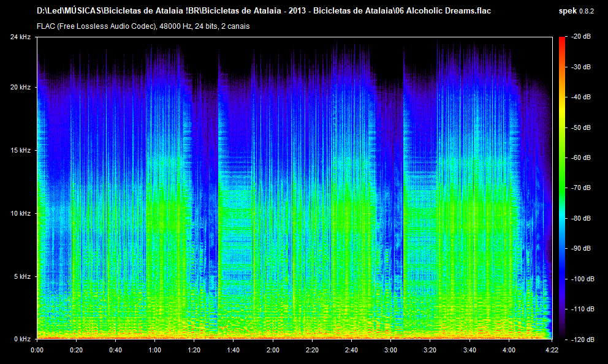Click the 0:20 time axis label
This screenshot has height=364, width=608.
(77, 350)
